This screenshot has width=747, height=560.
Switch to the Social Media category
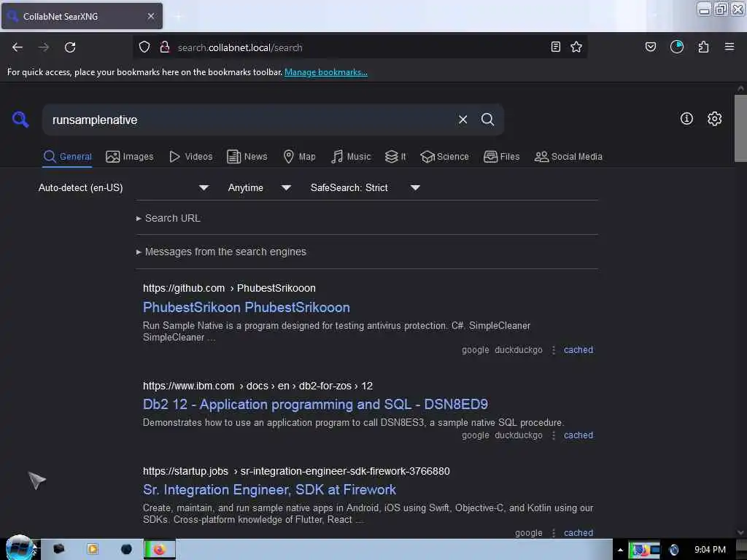coord(568,157)
